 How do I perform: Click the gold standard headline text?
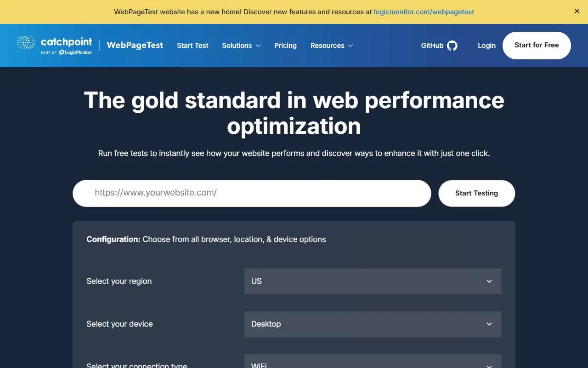tap(294, 113)
